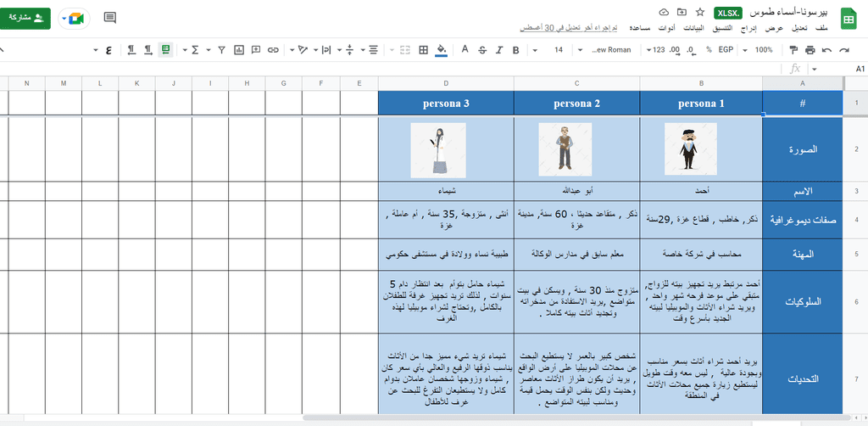This screenshot has height=426, width=868.
Task: Toggle italic formatting
Action: pos(499,50)
